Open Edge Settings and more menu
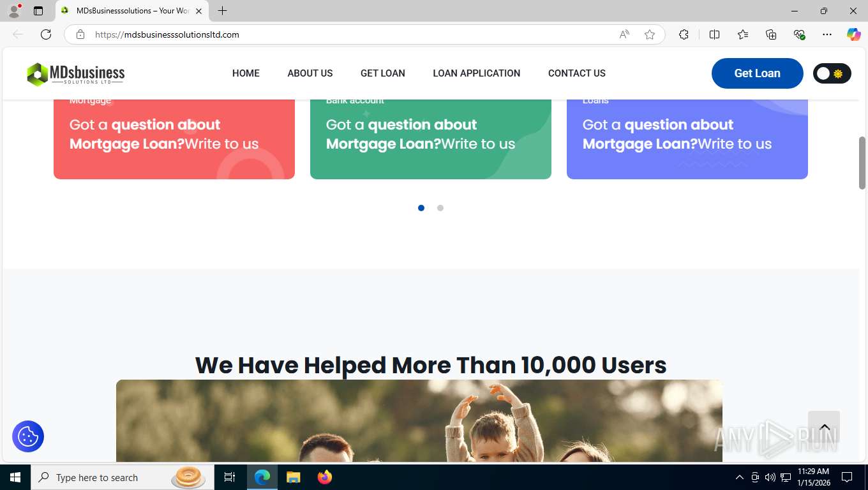Image resolution: width=868 pixels, height=490 pixels. (x=827, y=34)
